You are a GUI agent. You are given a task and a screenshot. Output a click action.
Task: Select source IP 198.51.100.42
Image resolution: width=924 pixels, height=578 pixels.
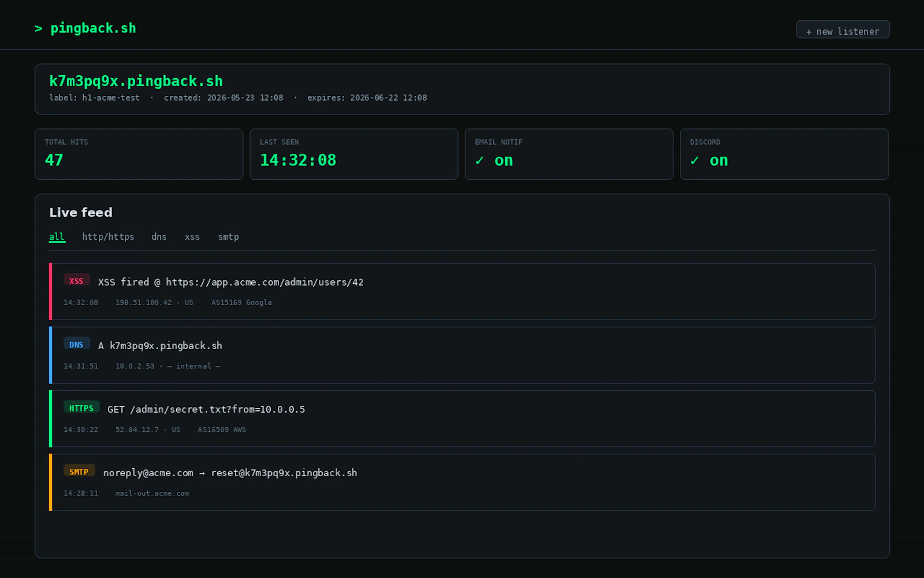click(x=143, y=303)
